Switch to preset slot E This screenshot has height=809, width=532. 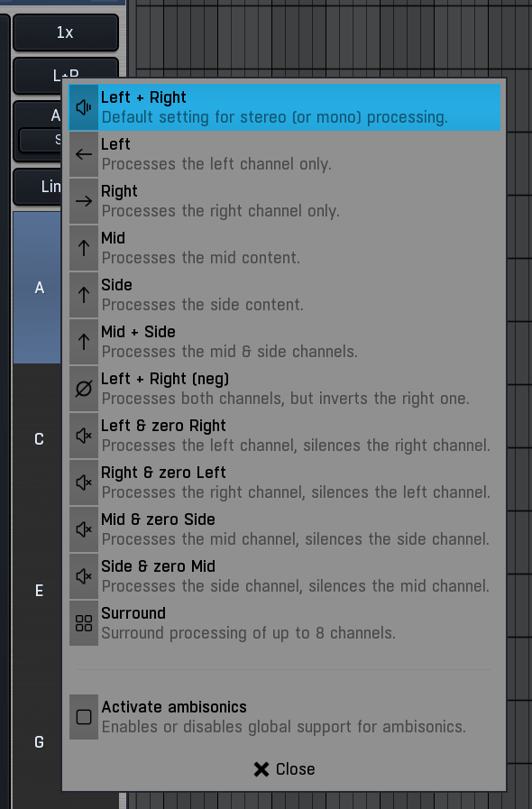[x=37, y=591]
